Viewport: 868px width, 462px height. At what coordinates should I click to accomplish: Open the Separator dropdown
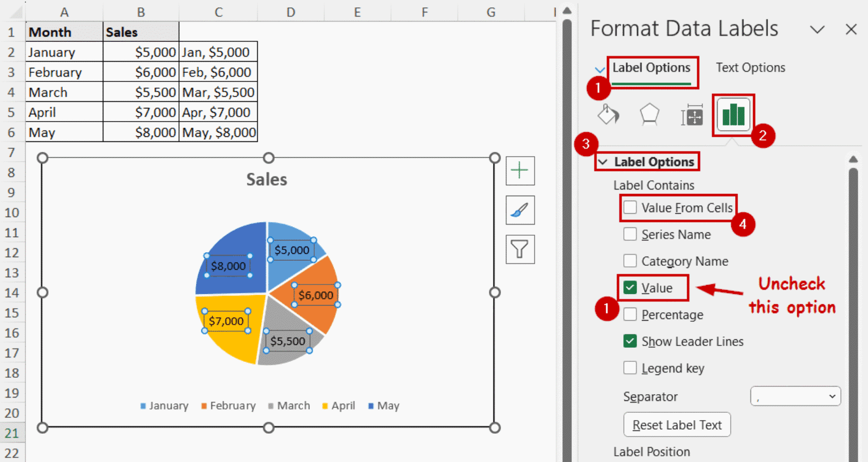tap(795, 396)
